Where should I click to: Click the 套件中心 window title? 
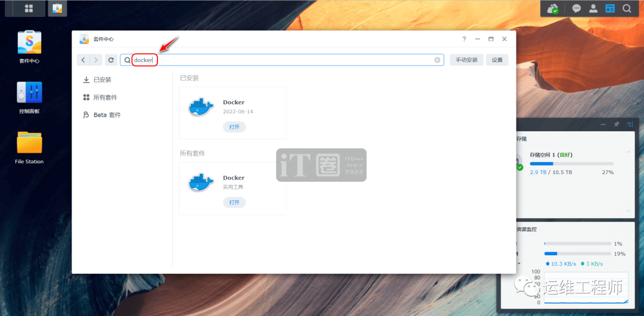point(104,39)
